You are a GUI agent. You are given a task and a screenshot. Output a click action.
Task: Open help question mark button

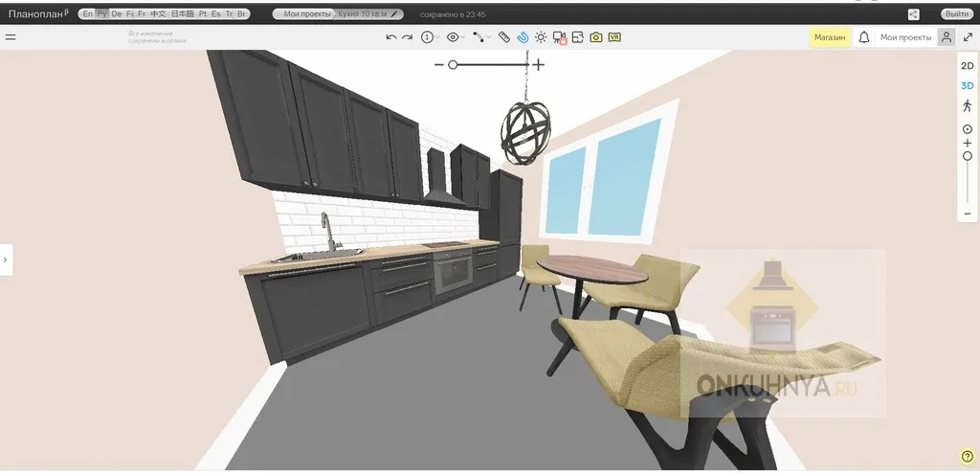click(966, 457)
